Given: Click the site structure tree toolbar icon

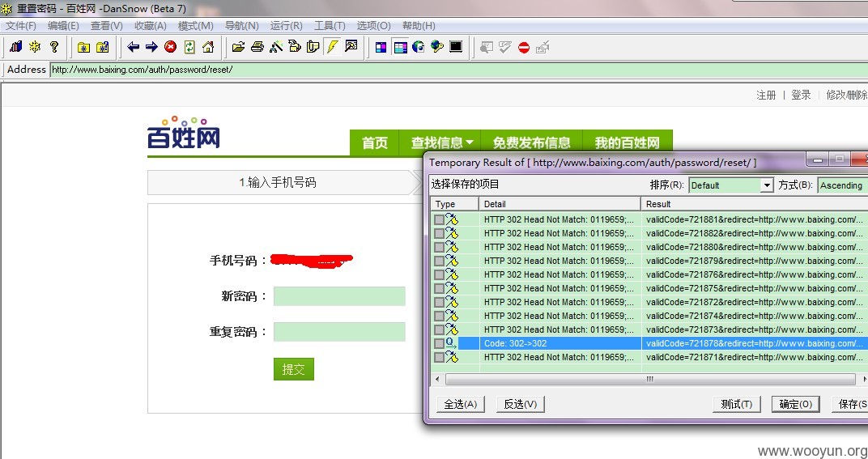Looking at the screenshot, I should point(275,47).
